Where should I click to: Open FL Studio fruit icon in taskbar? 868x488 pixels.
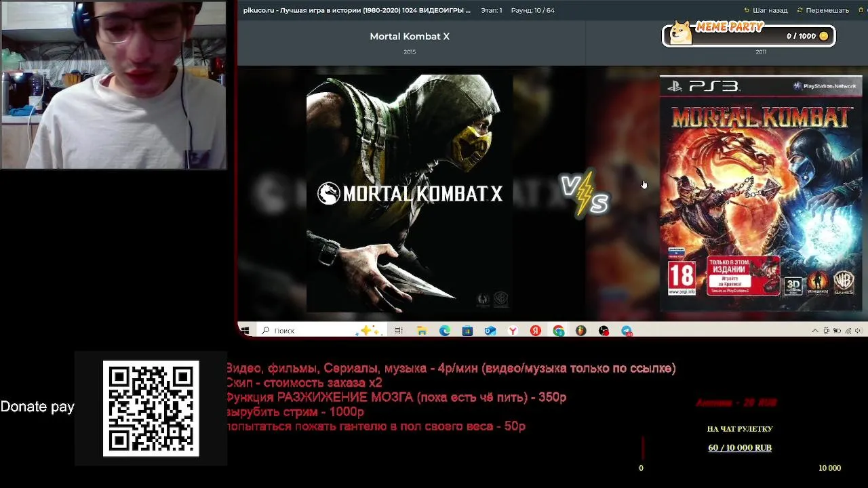tap(580, 331)
